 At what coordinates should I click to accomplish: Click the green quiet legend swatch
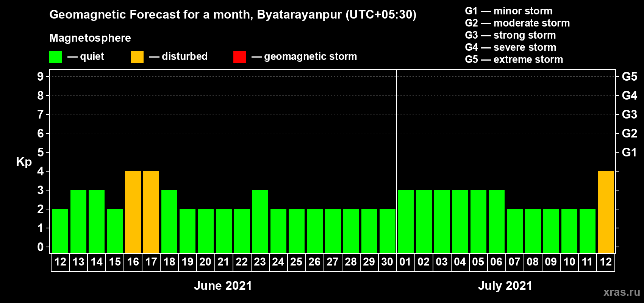[x=55, y=57]
